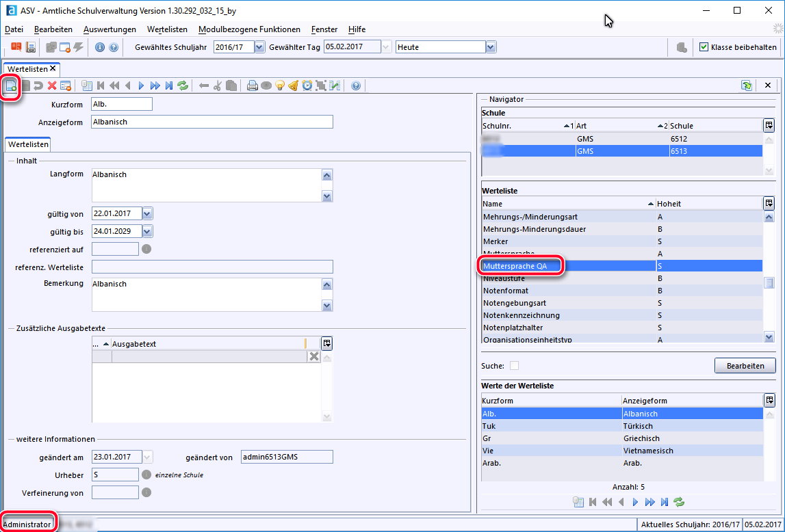Screen dimensions: 785x532
Task: Open the Hilfe menu
Action: 357,29
